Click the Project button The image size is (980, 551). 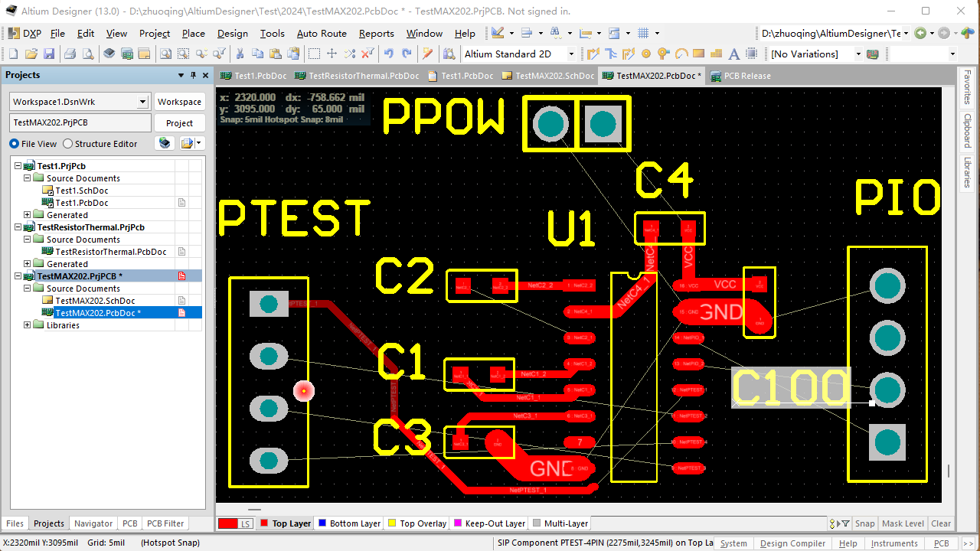click(179, 123)
